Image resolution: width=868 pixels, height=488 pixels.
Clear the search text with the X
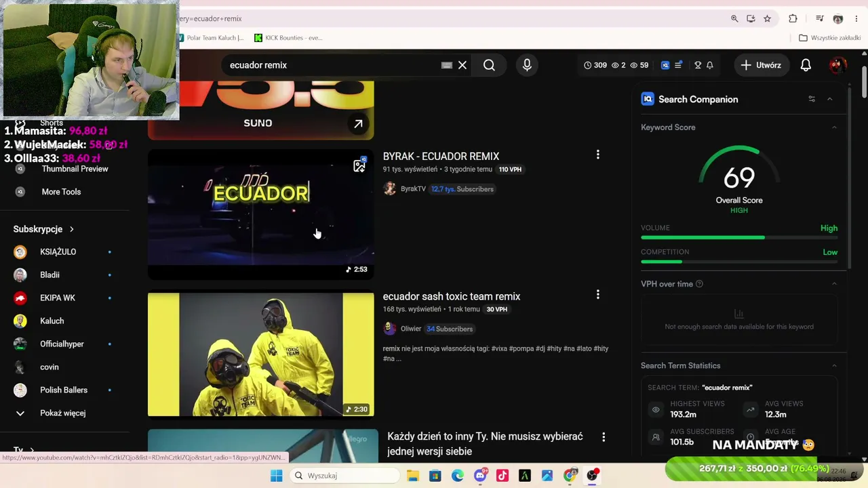tap(462, 65)
